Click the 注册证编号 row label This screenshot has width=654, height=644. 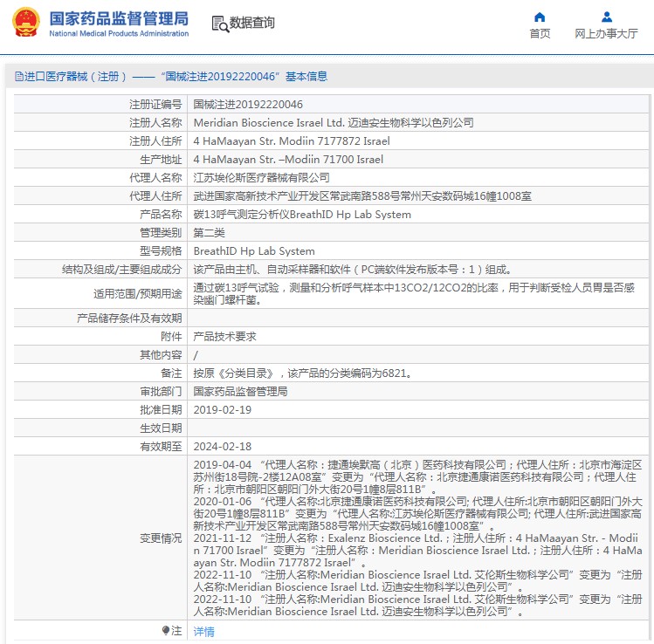(155, 104)
